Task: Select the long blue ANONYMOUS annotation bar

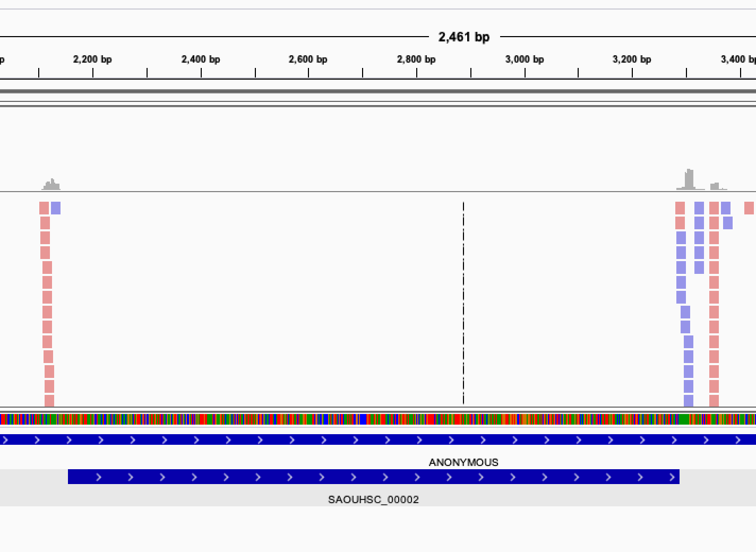Action: pos(378,439)
